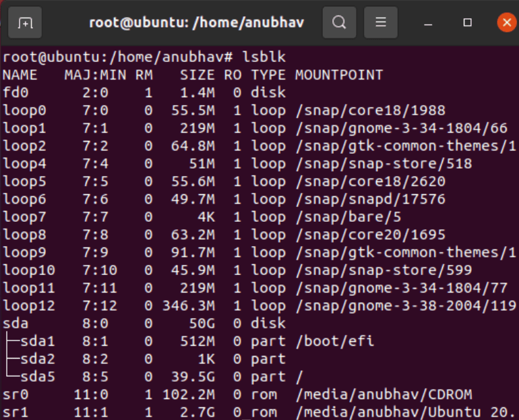519x420 pixels.
Task: Click the loop6 device name
Action: 24,200
